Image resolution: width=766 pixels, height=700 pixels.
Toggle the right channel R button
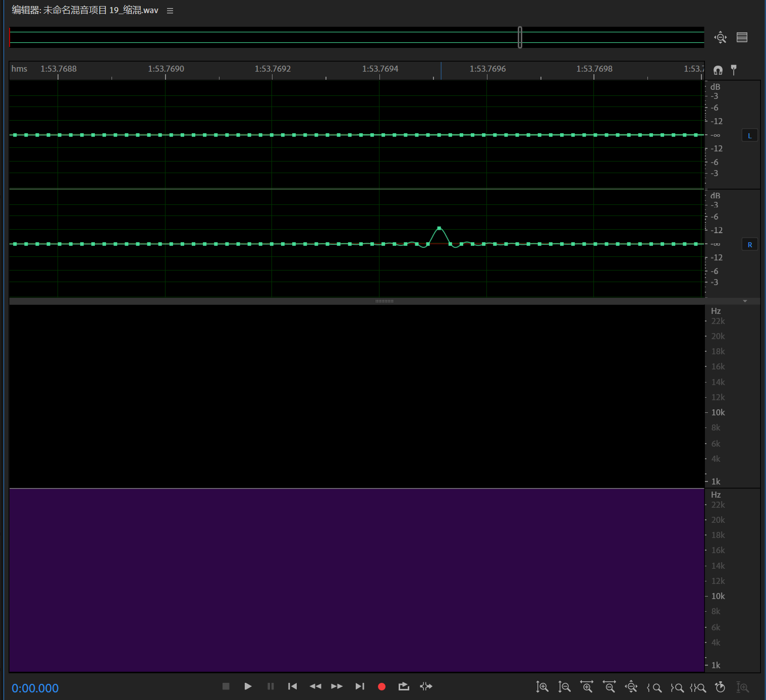pyautogui.click(x=749, y=244)
